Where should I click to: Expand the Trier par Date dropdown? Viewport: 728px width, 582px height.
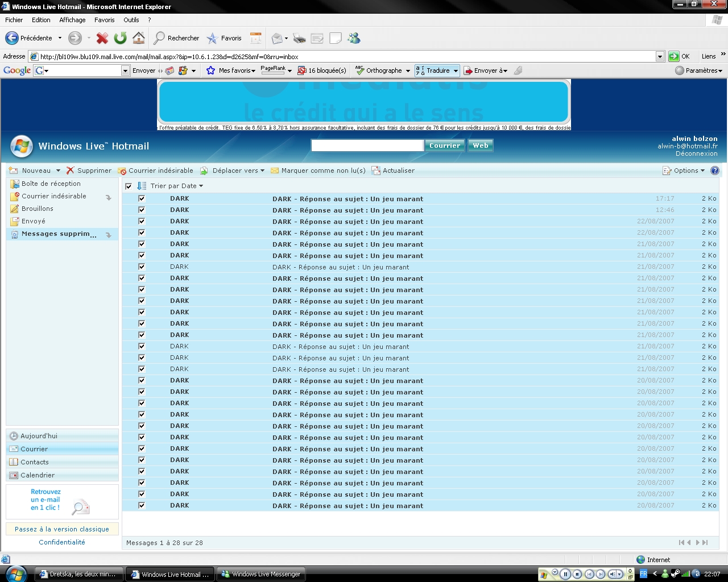click(x=201, y=186)
